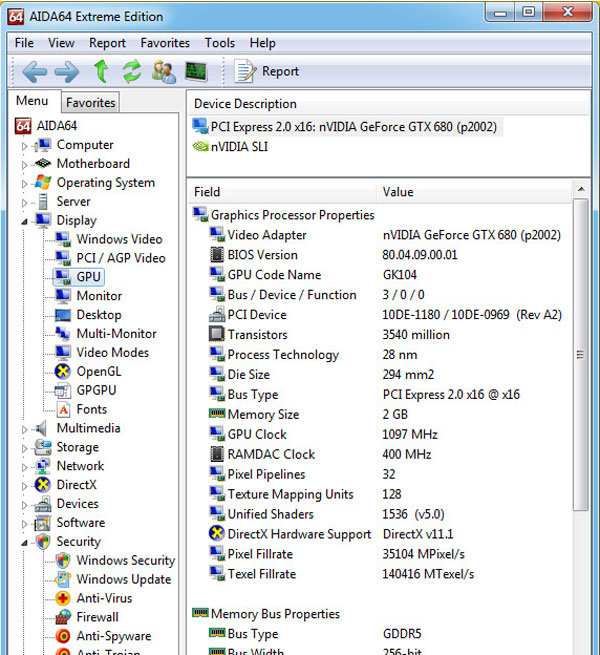Click Memory Bus Properties group header
The height and width of the screenshot is (655, 600).
[275, 614]
